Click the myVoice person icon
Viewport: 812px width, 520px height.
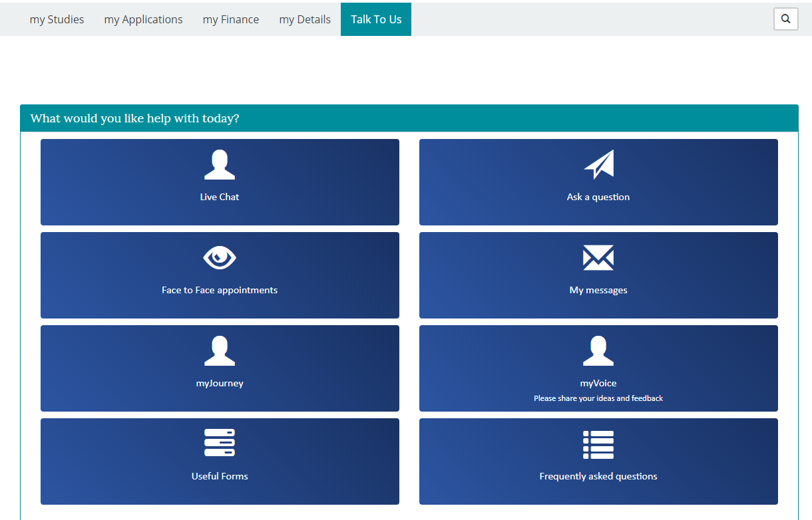click(x=598, y=351)
